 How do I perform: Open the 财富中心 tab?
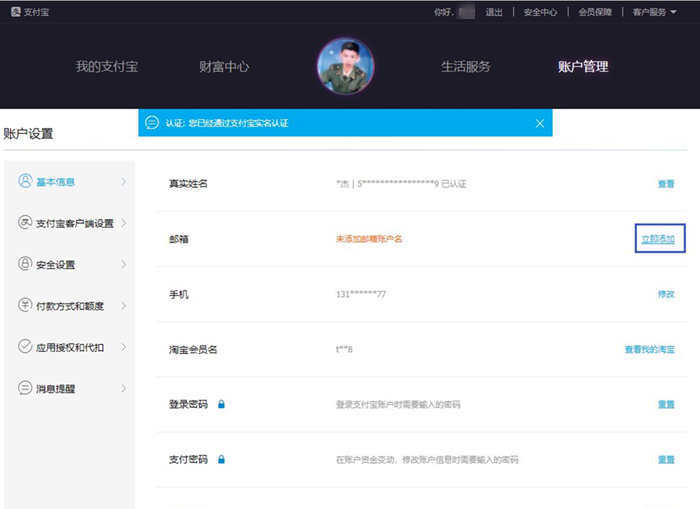[x=224, y=67]
